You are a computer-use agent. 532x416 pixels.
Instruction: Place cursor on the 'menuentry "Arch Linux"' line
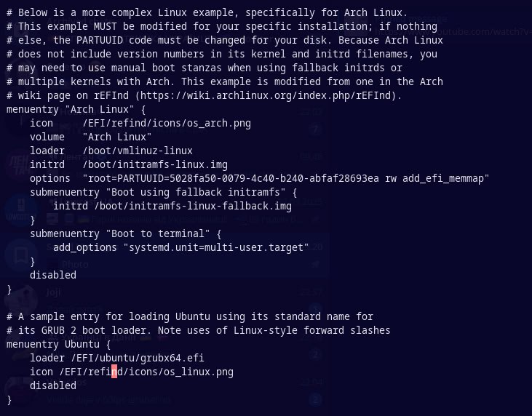click(76, 110)
